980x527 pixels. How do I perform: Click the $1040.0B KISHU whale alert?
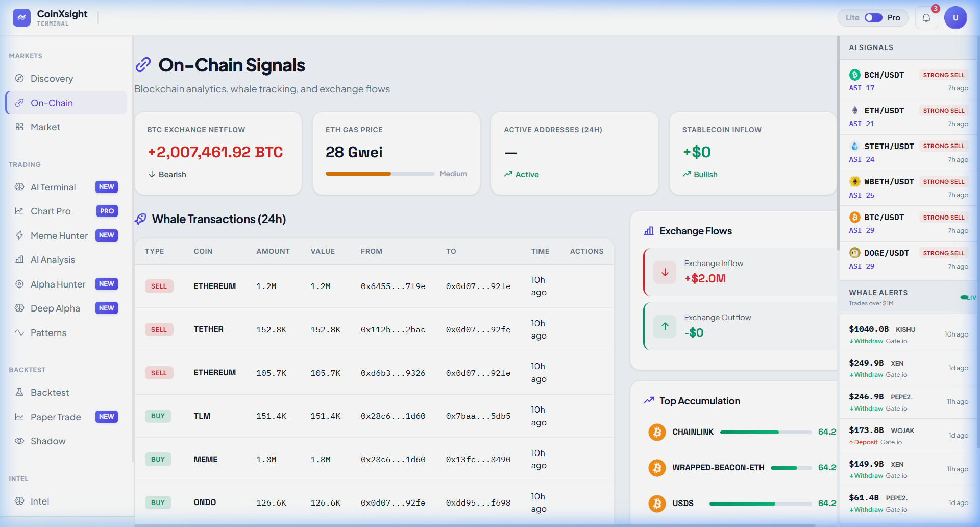pos(909,334)
